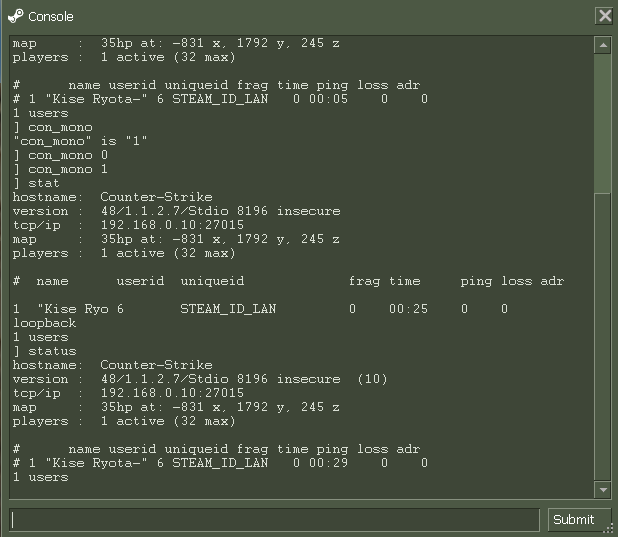Click the '] status' command line

(x=45, y=351)
